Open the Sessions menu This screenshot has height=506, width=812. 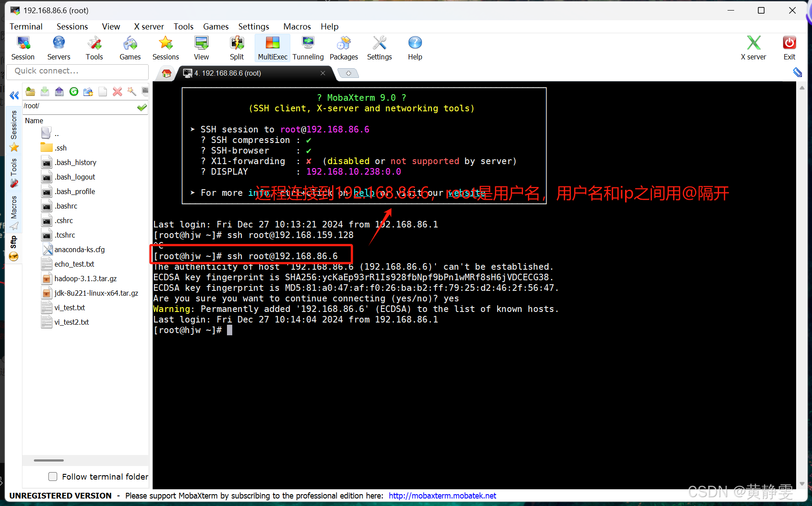72,26
